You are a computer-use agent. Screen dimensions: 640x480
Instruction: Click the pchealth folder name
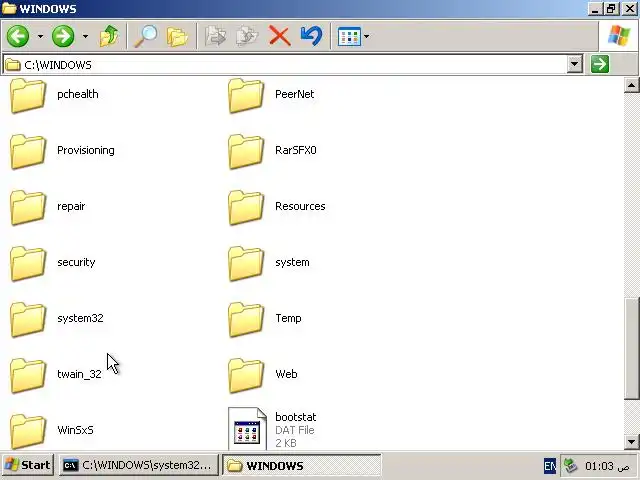point(78,94)
